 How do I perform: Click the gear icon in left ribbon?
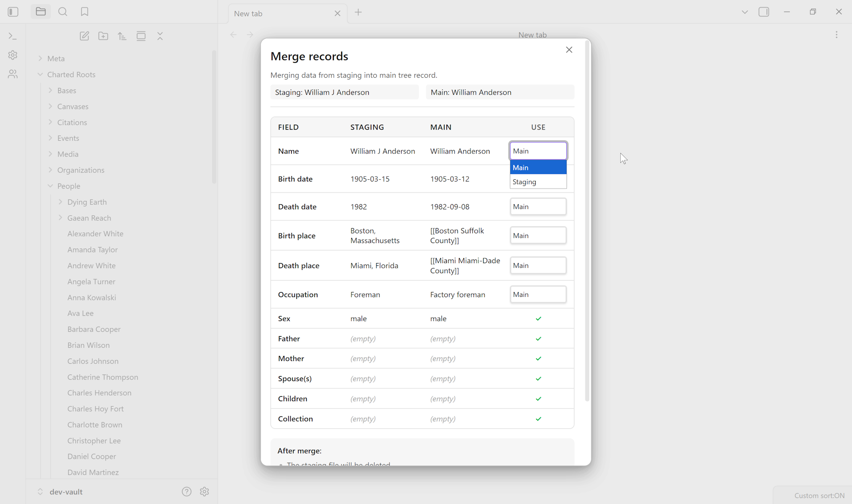(13, 55)
